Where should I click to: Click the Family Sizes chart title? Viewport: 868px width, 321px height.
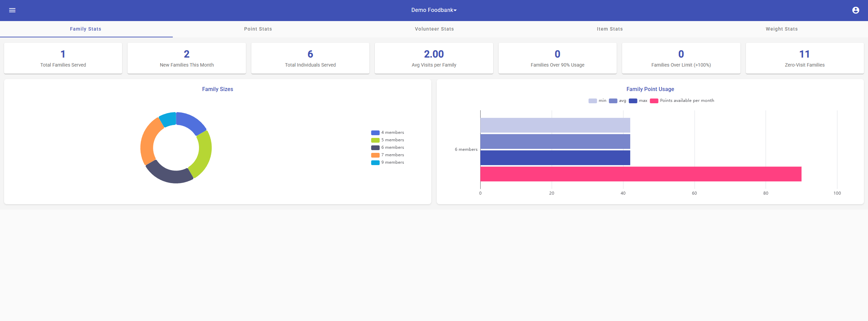click(x=217, y=89)
